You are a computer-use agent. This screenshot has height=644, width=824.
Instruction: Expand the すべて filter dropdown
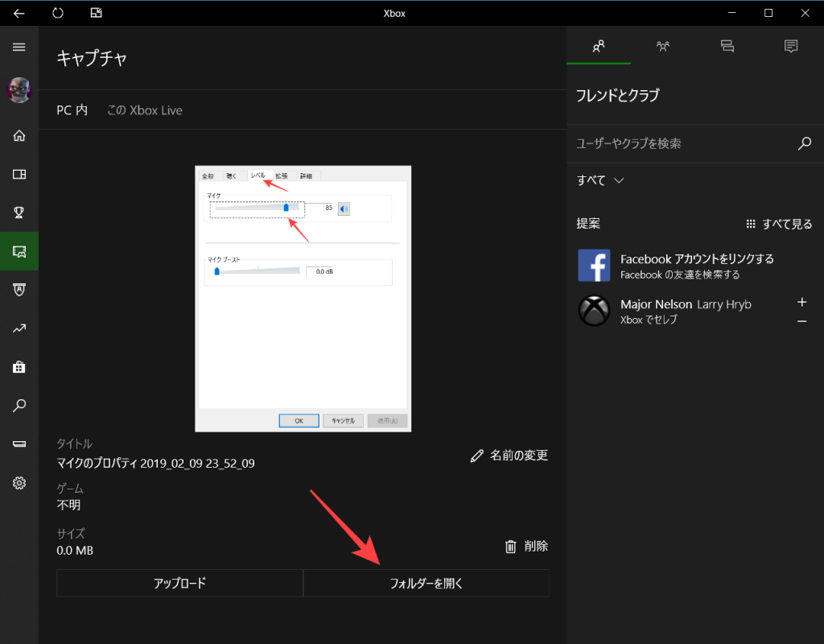[600, 180]
